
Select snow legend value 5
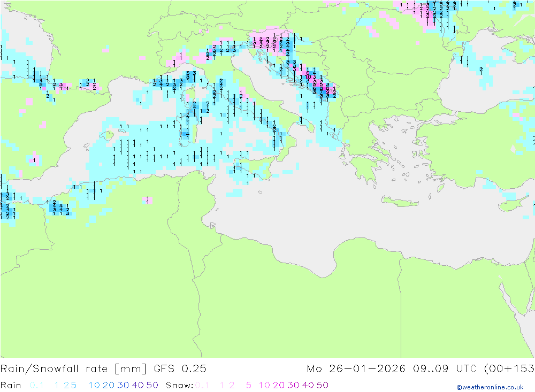[249, 385]
